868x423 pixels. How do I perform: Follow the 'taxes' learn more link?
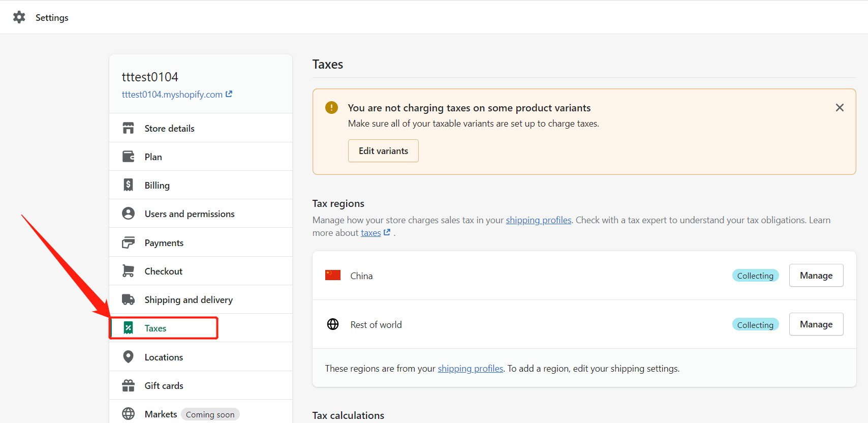[x=371, y=233]
